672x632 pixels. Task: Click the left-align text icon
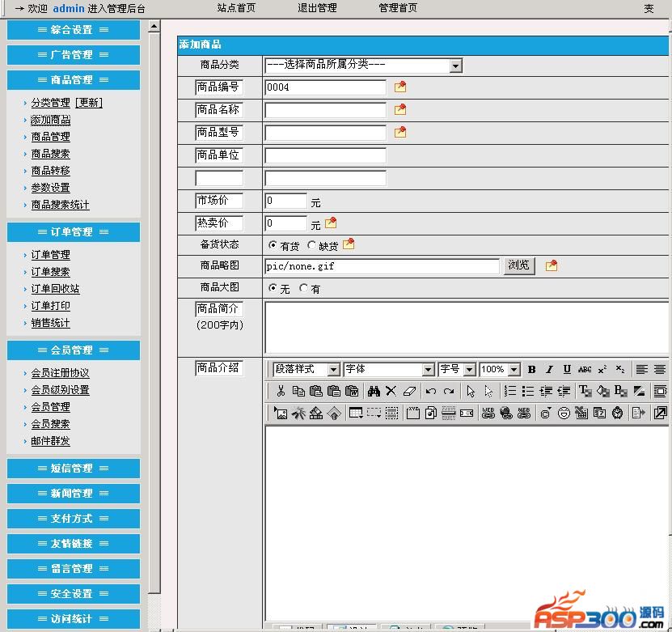(641, 370)
